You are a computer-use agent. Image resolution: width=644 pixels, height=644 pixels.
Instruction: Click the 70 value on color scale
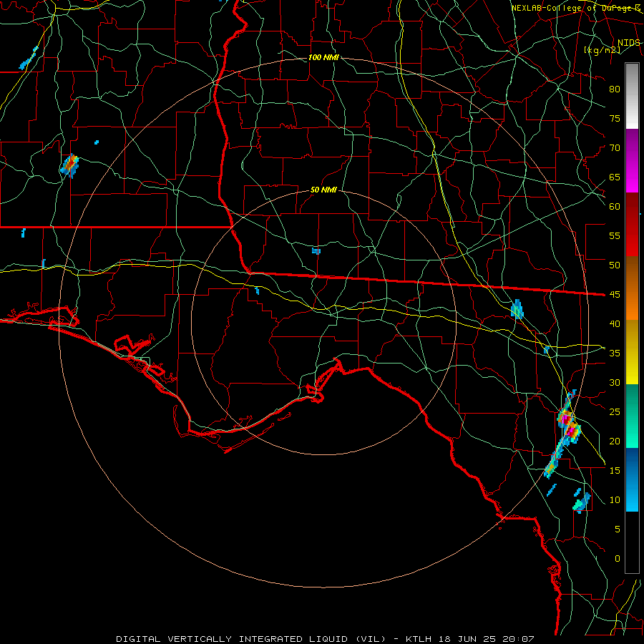point(615,148)
